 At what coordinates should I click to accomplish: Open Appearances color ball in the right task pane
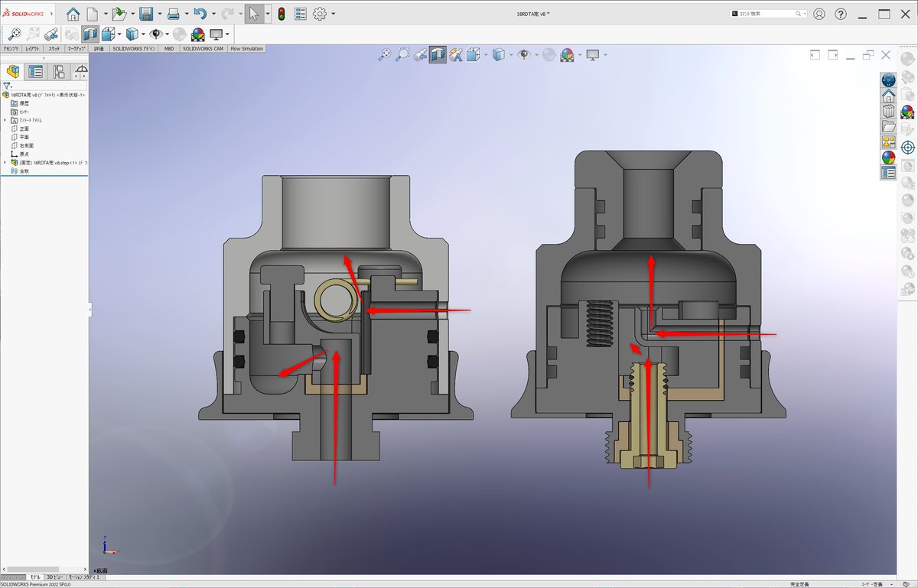[x=888, y=157]
